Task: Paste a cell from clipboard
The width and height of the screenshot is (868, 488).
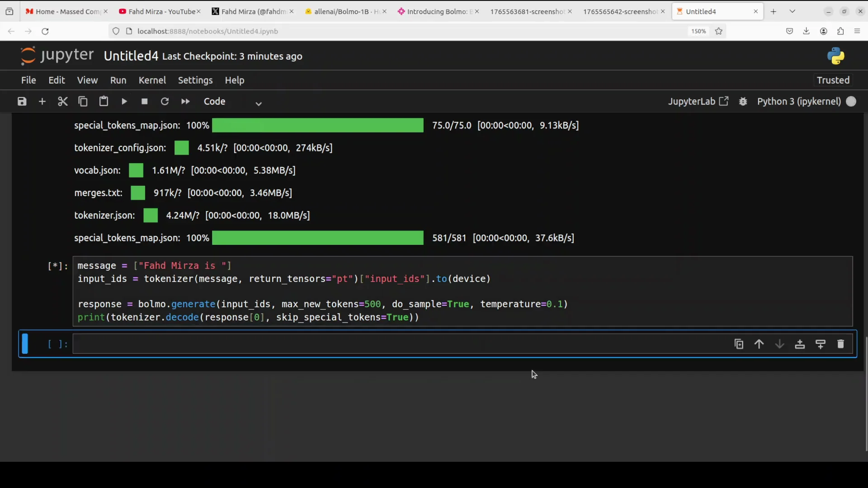Action: [x=104, y=101]
